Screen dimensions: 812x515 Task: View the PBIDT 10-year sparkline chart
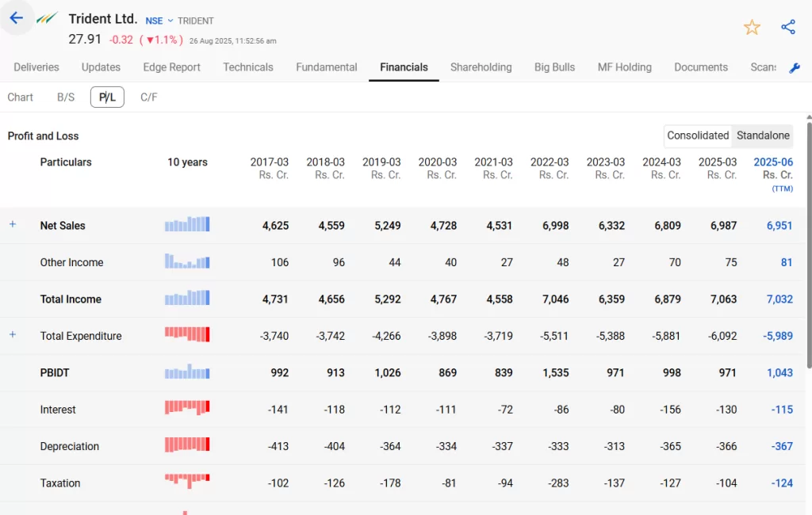pyautogui.click(x=187, y=371)
